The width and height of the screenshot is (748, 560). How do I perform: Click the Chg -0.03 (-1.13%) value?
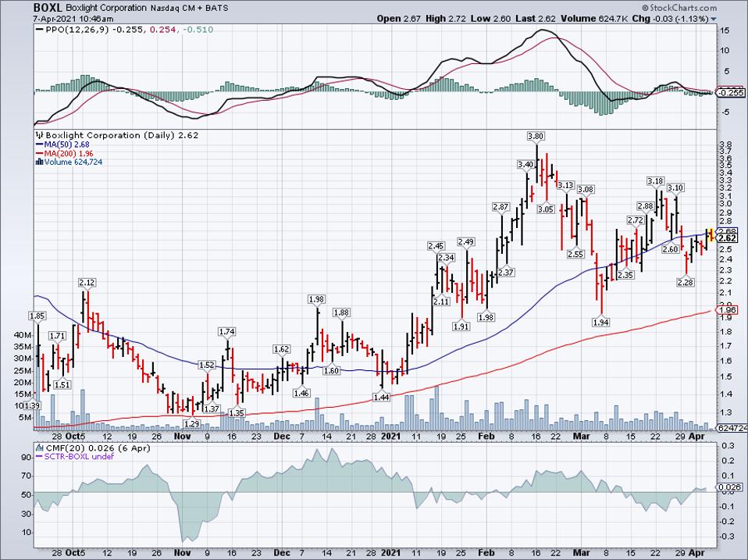click(670, 19)
